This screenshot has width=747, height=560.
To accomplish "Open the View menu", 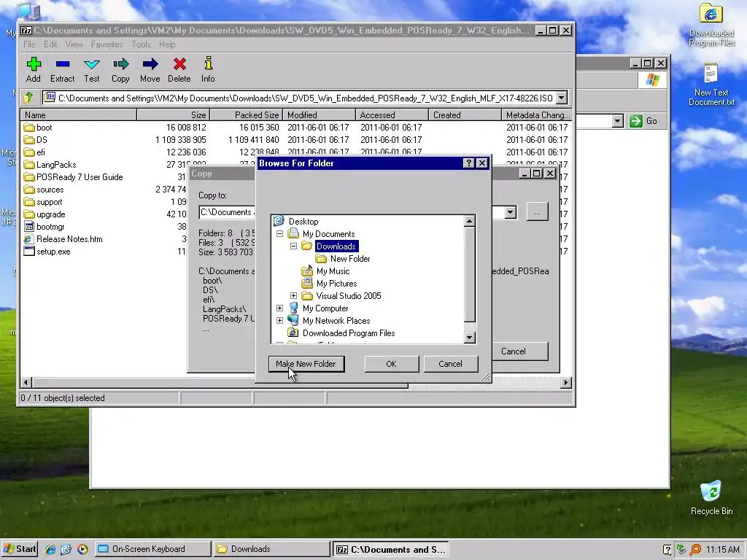I will 74,44.
